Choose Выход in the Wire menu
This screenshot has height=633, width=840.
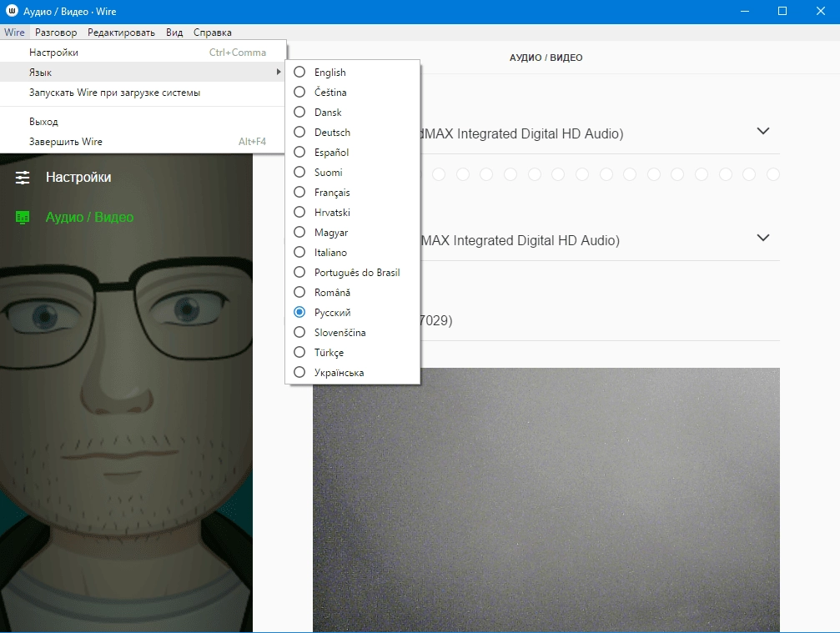(x=143, y=122)
